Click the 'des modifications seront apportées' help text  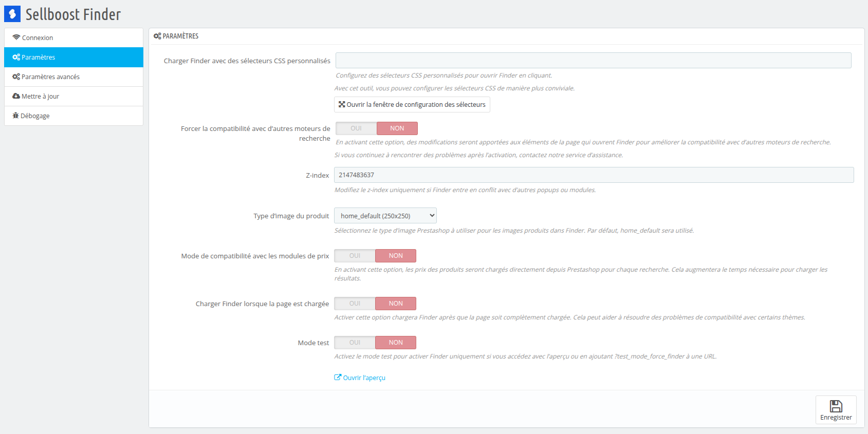pyautogui.click(x=583, y=142)
